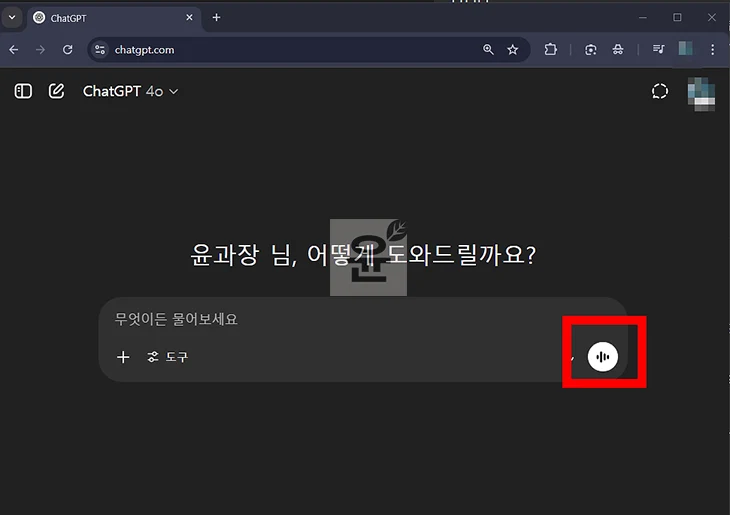Click the Google Lens screenshot extension icon
The width and height of the screenshot is (730, 515).
[x=590, y=49]
